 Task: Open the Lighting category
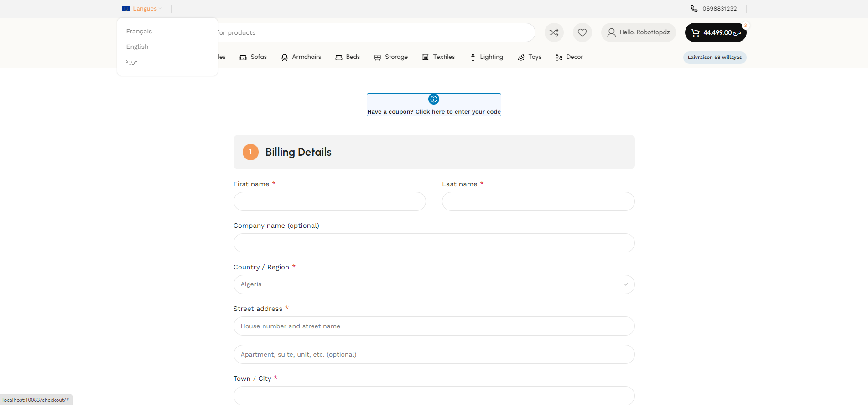[x=486, y=57]
